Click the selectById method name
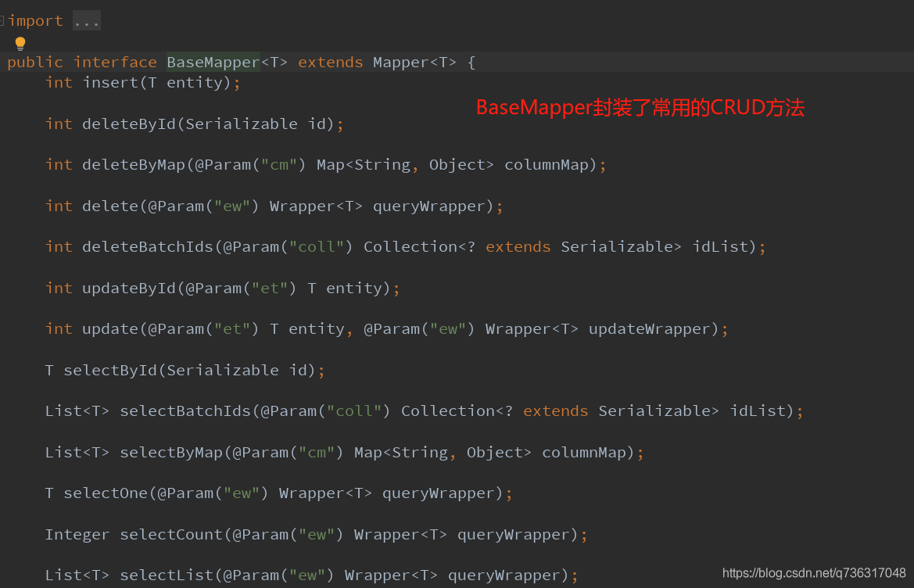Image resolution: width=914 pixels, height=588 pixels. (x=110, y=371)
